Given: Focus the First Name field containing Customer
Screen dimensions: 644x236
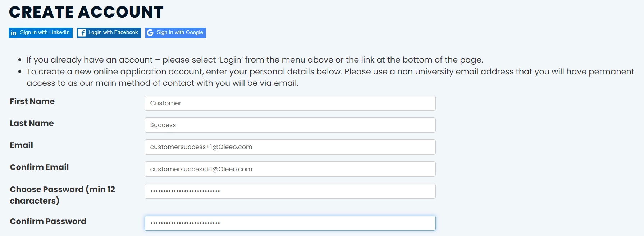Looking at the screenshot, I should 290,103.
